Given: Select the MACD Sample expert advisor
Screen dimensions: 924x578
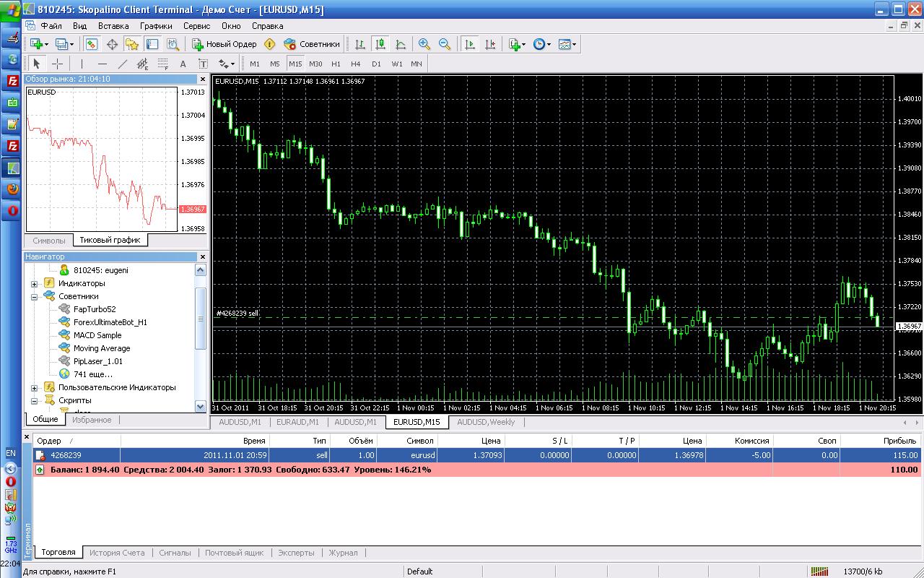Looking at the screenshot, I should pyautogui.click(x=97, y=335).
